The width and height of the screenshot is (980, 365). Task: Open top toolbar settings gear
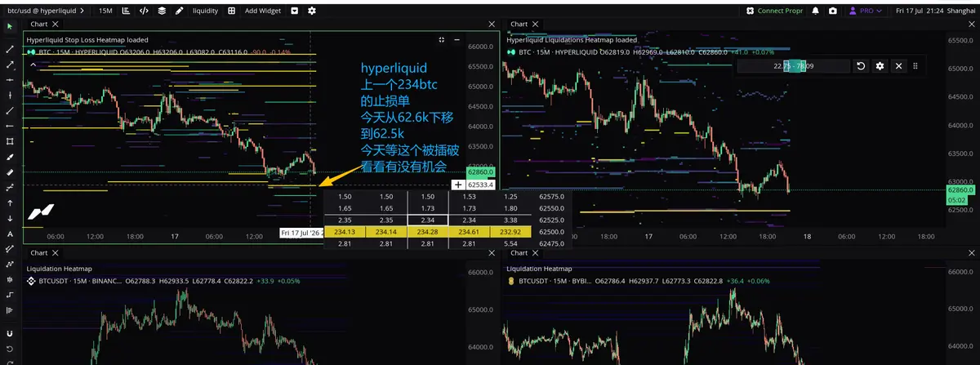(x=311, y=11)
